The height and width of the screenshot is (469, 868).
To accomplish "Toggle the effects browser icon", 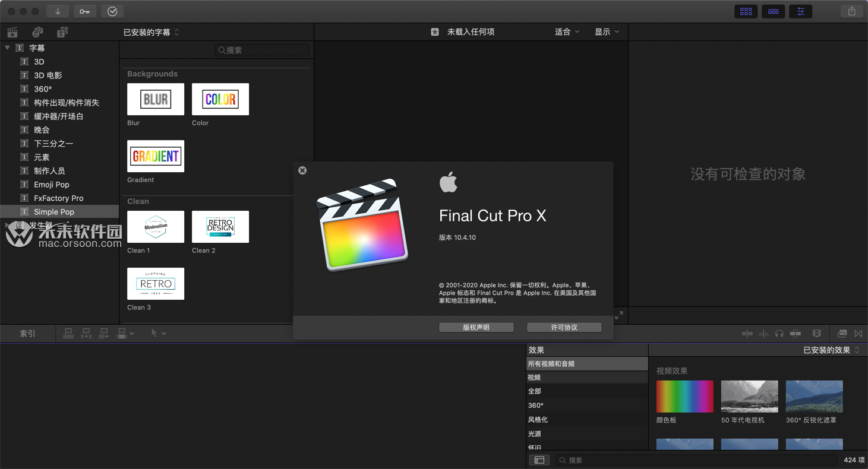I will 842,334.
